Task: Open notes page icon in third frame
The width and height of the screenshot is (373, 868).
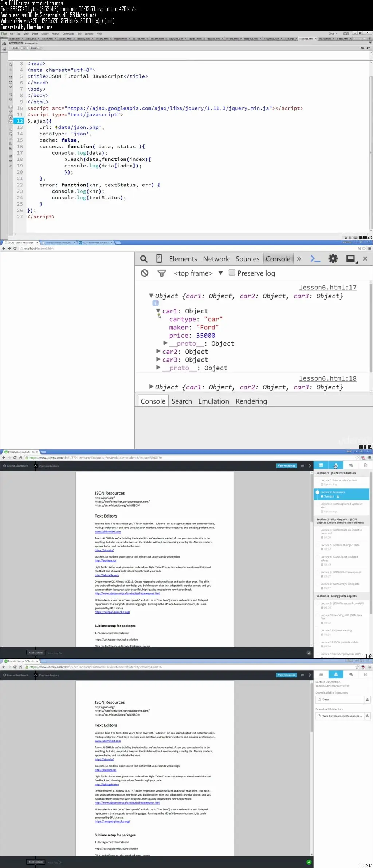Action: pyautogui.click(x=366, y=465)
